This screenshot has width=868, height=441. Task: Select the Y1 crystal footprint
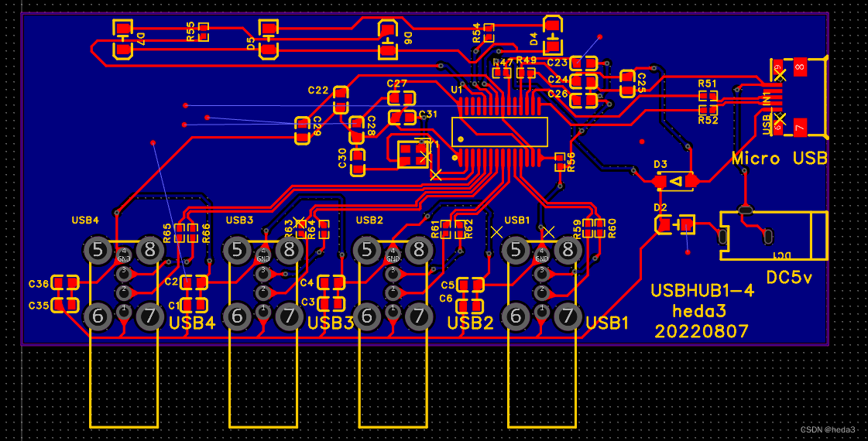point(413,155)
